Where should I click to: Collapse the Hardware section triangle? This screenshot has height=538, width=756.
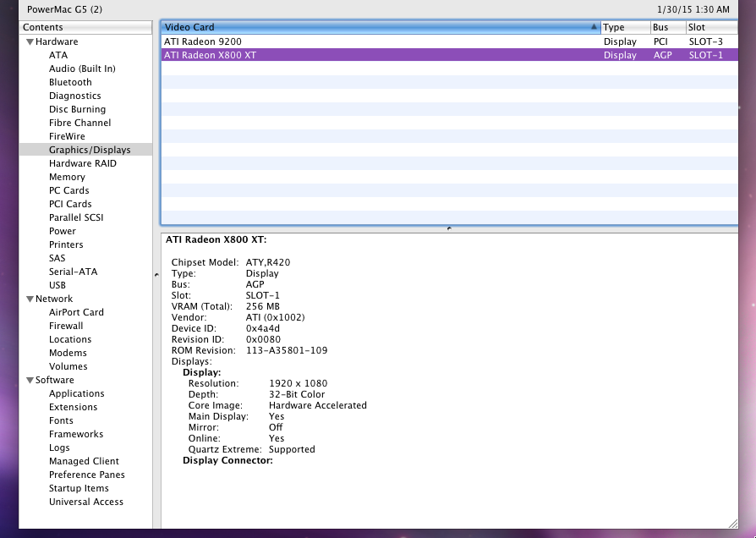30,42
